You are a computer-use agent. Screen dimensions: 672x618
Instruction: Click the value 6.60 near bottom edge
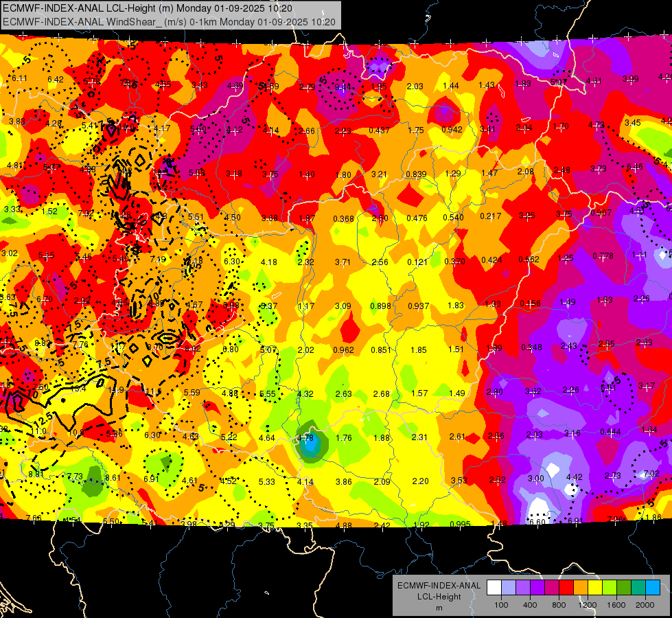[537, 522]
